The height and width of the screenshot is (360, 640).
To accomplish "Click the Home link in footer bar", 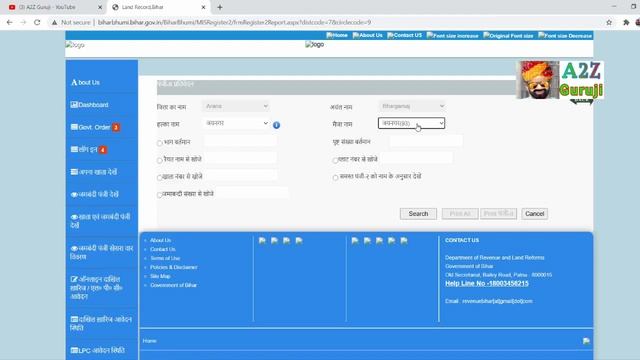I will point(149,341).
